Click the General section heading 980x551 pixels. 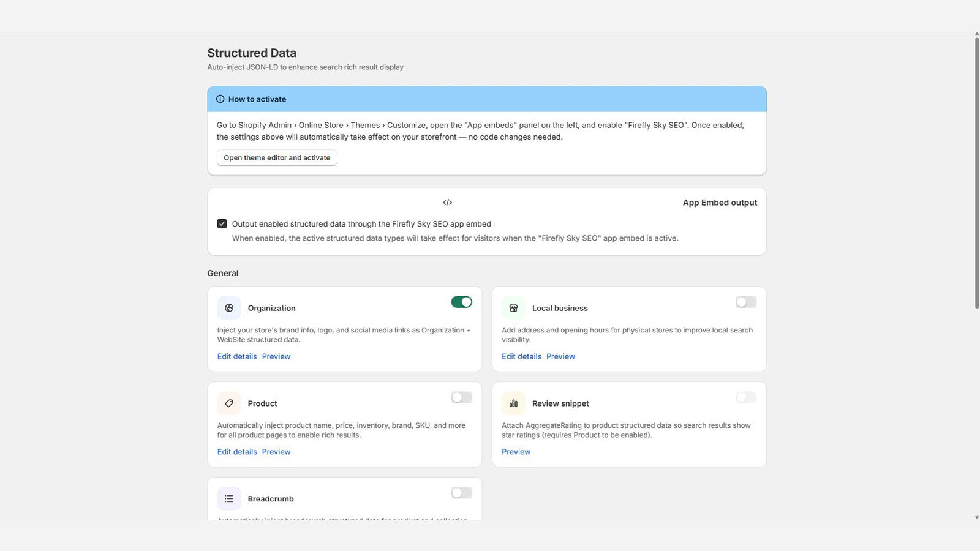coord(223,273)
